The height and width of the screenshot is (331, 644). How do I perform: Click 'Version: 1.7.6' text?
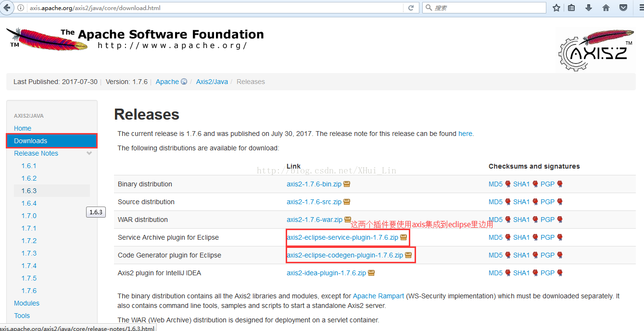point(126,82)
